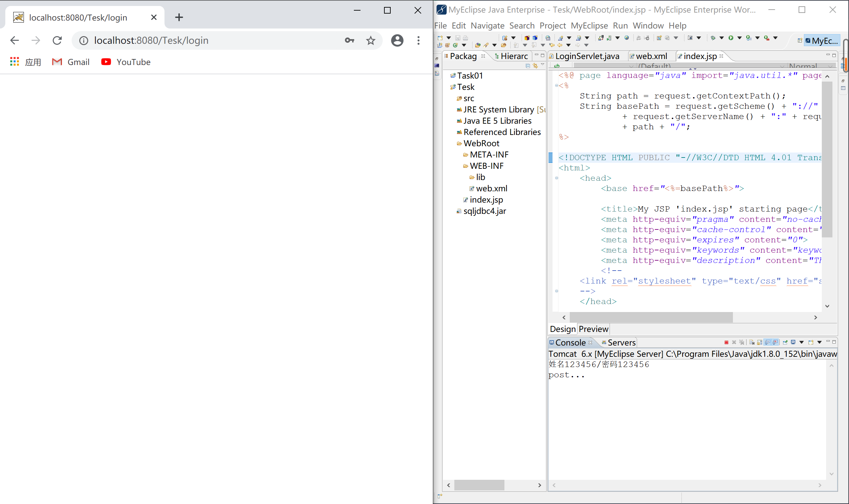The image size is (849, 504).
Task: Open the Display Selected Console dropdown
Action: click(802, 342)
